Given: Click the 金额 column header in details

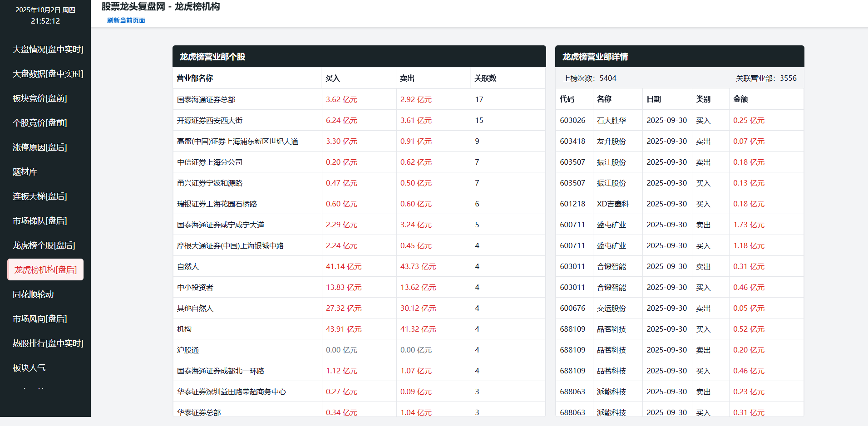Looking at the screenshot, I should tap(740, 99).
